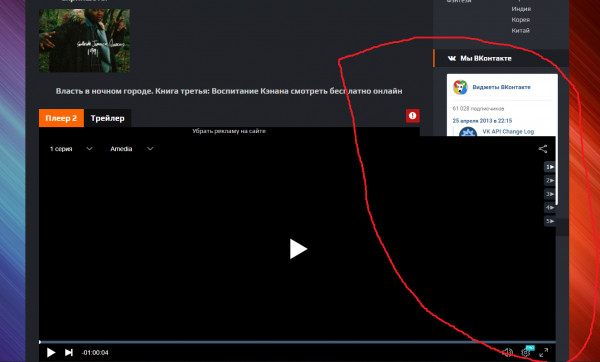Image resolution: width=600 pixels, height=362 pixels.
Task: Skip to next episode icon
Action: click(69, 352)
